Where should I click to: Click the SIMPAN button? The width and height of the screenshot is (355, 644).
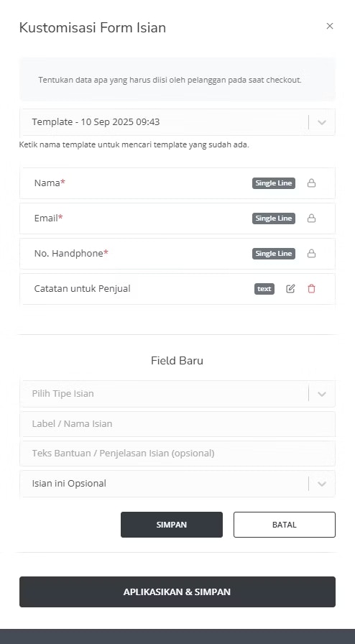[172, 525]
